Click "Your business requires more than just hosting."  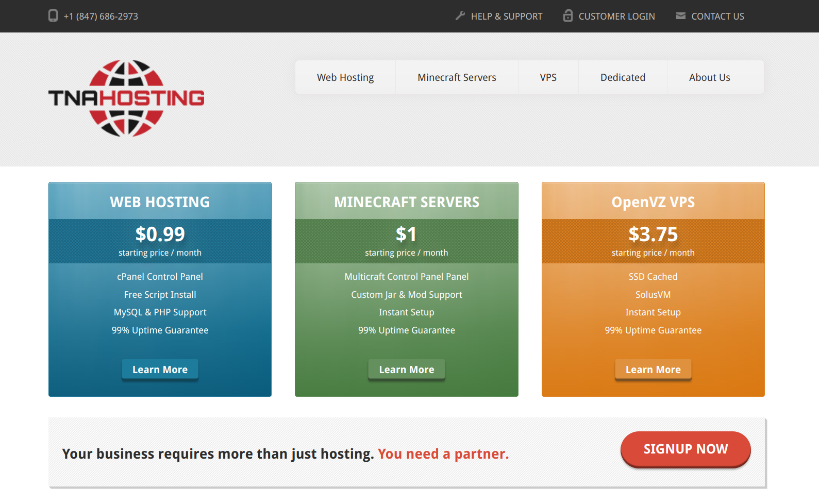click(x=218, y=454)
